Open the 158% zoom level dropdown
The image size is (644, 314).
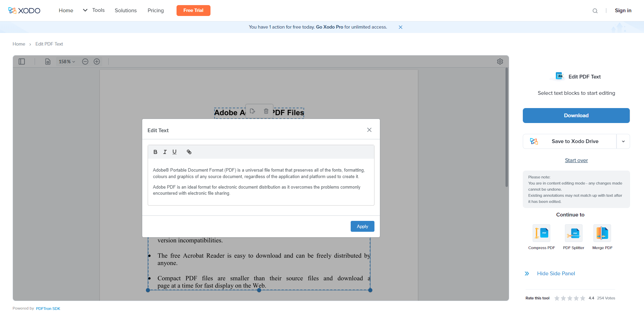[x=67, y=62]
